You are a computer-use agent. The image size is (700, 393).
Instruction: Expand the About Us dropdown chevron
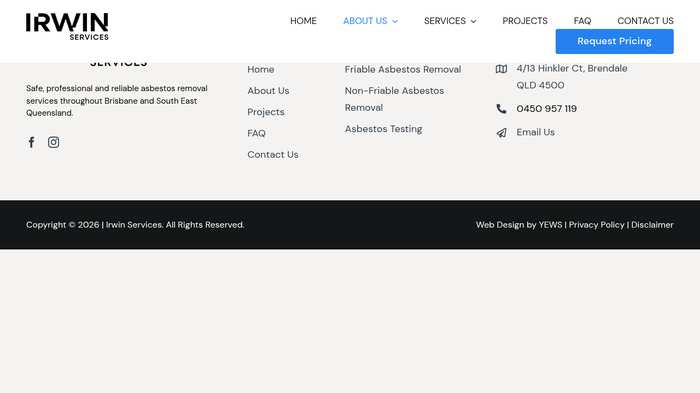tap(395, 21)
